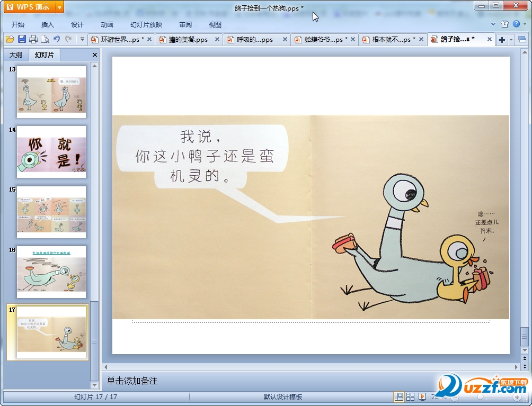Add a new document tab with plus icon
The image size is (532, 406).
pyautogui.click(x=502, y=40)
